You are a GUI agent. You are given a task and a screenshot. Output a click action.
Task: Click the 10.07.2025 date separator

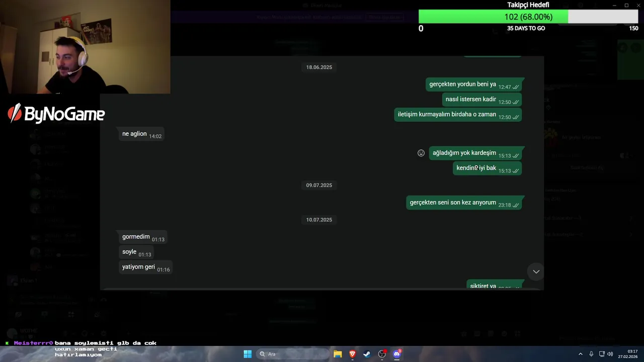tap(319, 220)
